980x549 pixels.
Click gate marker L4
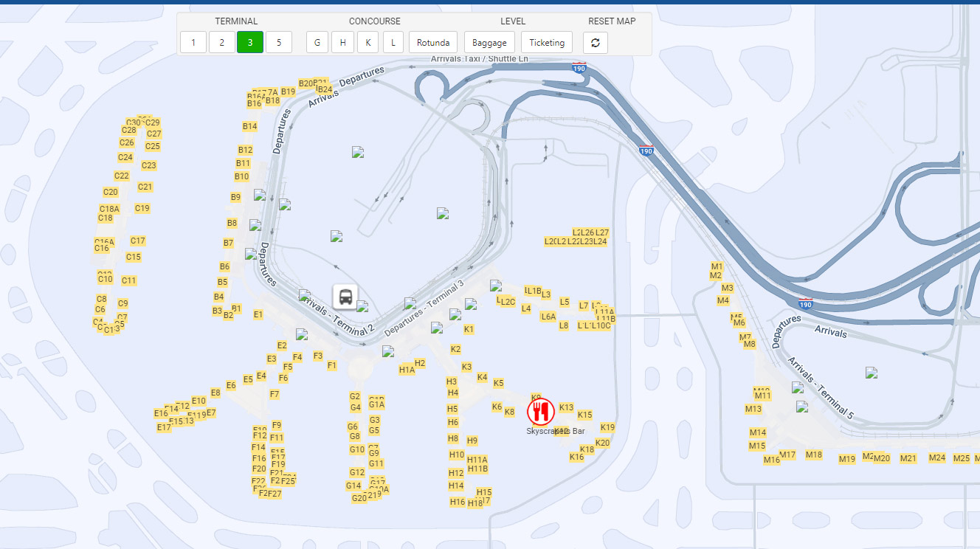pyautogui.click(x=526, y=308)
